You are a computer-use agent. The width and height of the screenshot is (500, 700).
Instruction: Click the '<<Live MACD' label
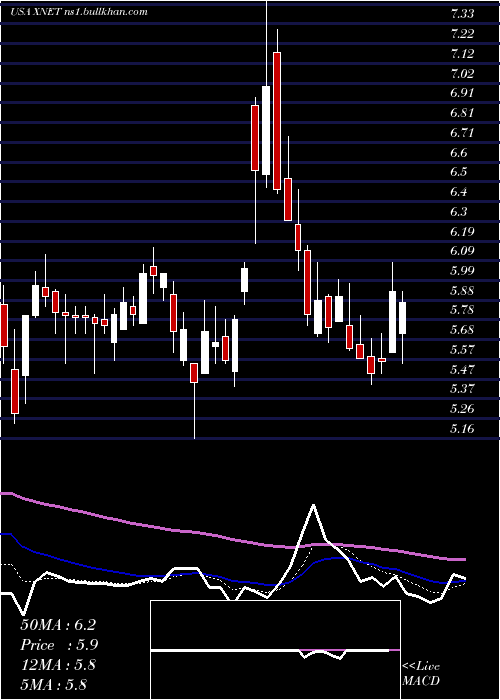pyautogui.click(x=421, y=674)
